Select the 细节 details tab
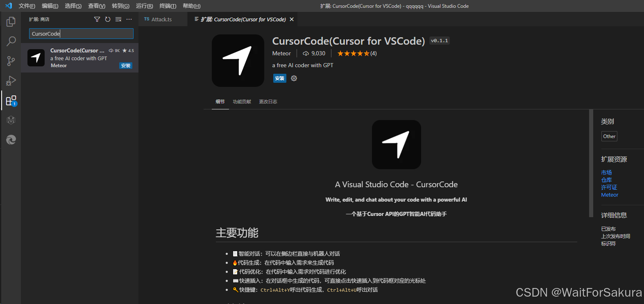This screenshot has height=304, width=644. coord(220,102)
